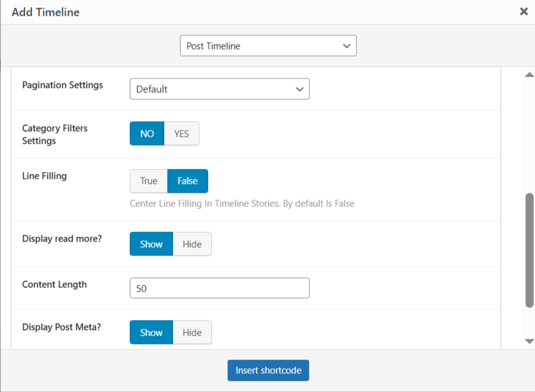Click the Content Length input field

220,289
